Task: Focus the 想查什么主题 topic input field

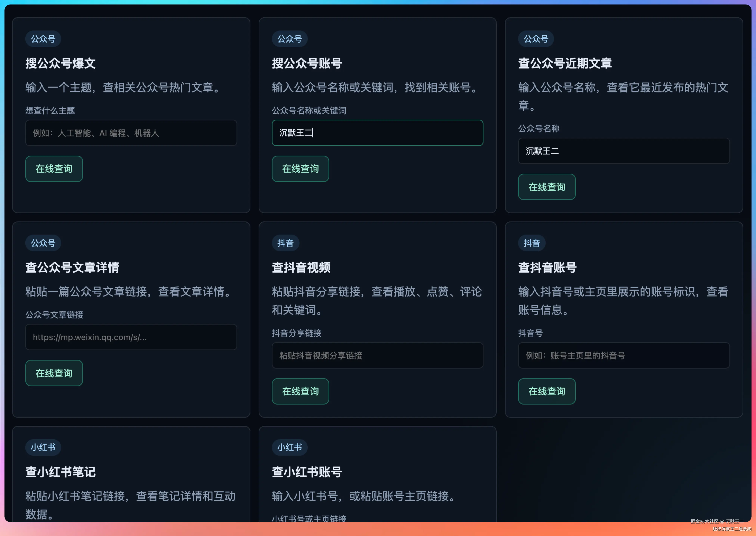Action: pyautogui.click(x=131, y=133)
